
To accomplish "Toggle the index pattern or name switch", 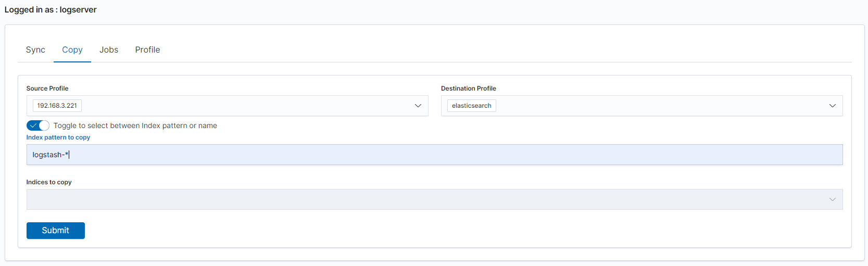I will click(38, 125).
